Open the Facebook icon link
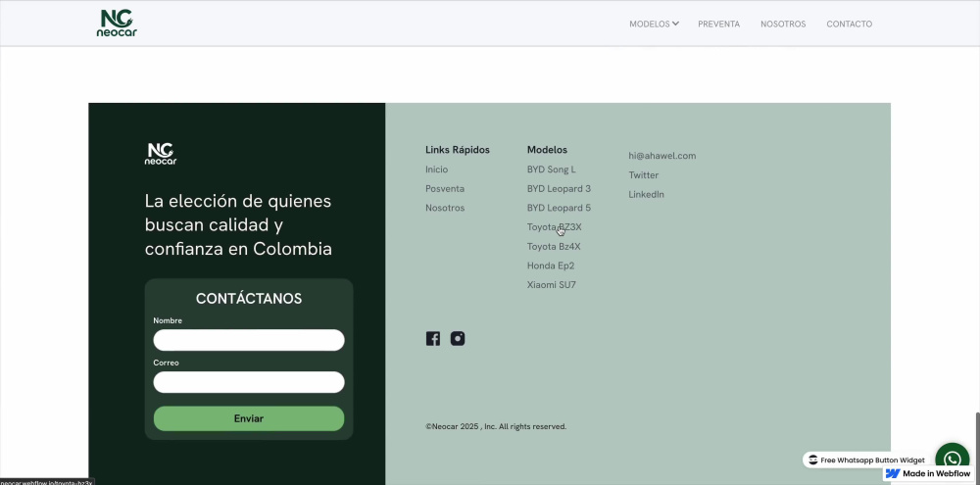Viewport: 980px width, 485px height. point(432,339)
